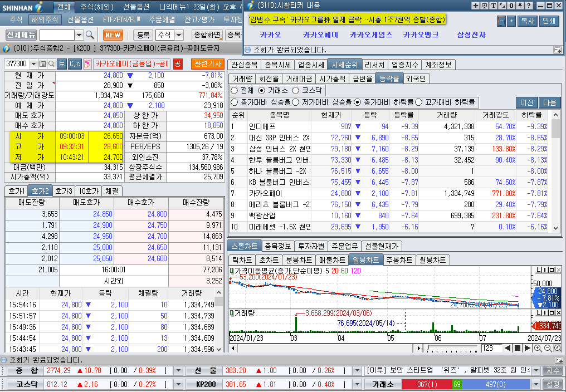The width and height of the screenshot is (566, 392).
Task: Click the plus font size button in the news window
Action: click(x=511, y=21)
